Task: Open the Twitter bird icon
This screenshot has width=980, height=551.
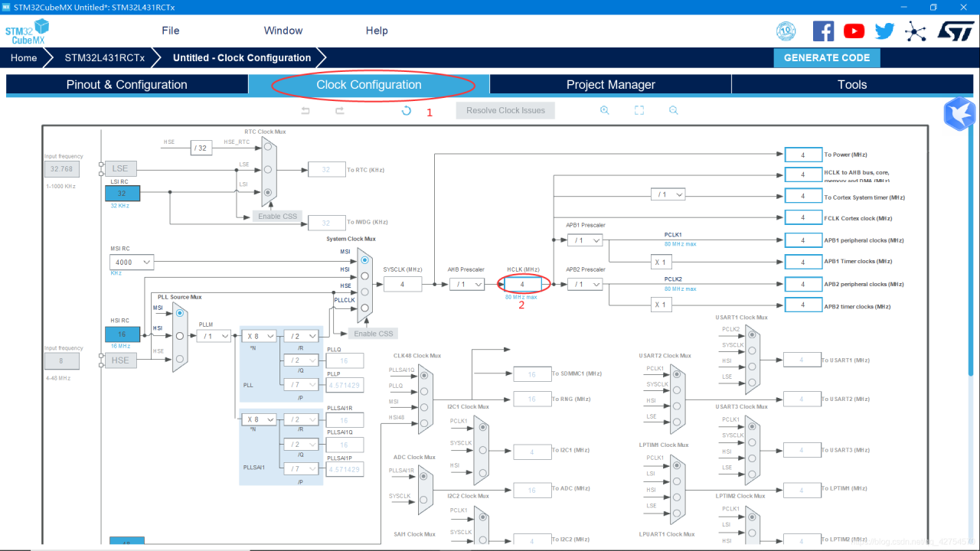Action: point(884,31)
